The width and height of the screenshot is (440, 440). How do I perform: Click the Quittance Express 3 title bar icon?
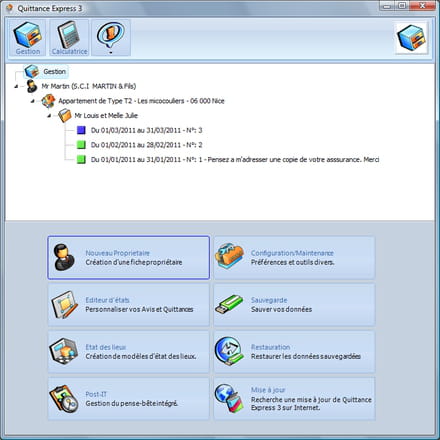point(10,8)
